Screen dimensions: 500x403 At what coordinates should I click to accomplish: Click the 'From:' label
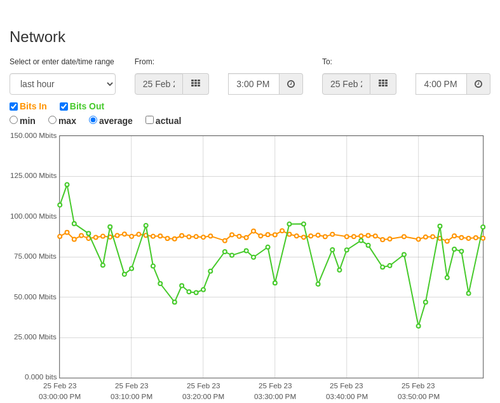[x=144, y=62]
